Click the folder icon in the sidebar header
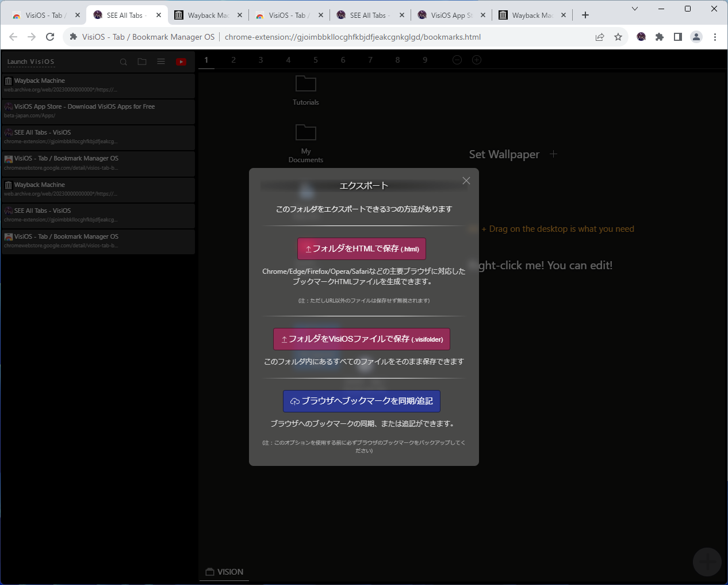The image size is (728, 585). pyautogui.click(x=142, y=62)
